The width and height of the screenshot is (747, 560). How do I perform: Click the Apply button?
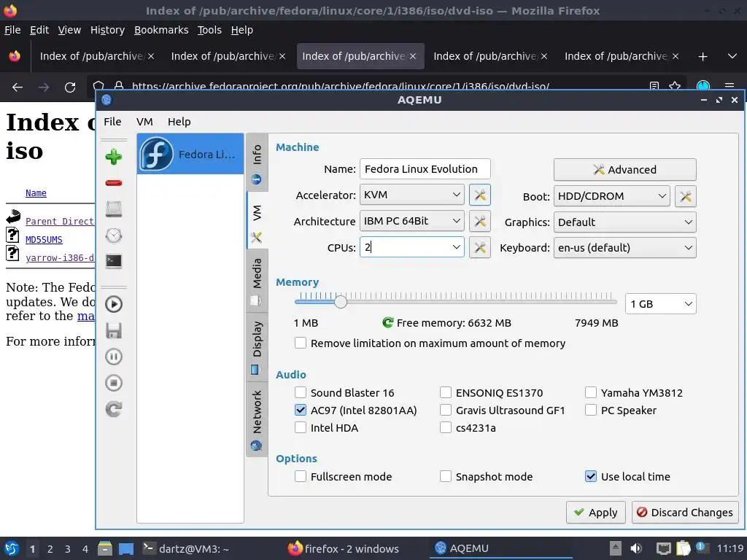(x=595, y=513)
